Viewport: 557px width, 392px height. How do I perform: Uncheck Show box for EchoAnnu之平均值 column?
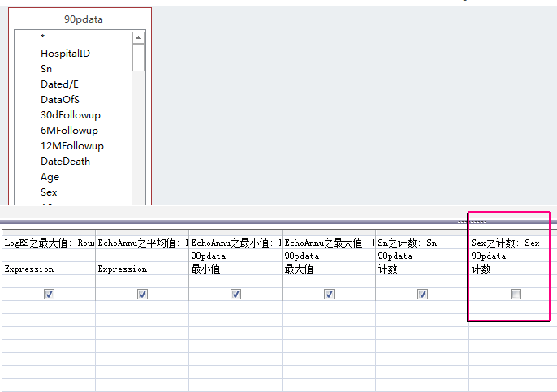tap(142, 294)
